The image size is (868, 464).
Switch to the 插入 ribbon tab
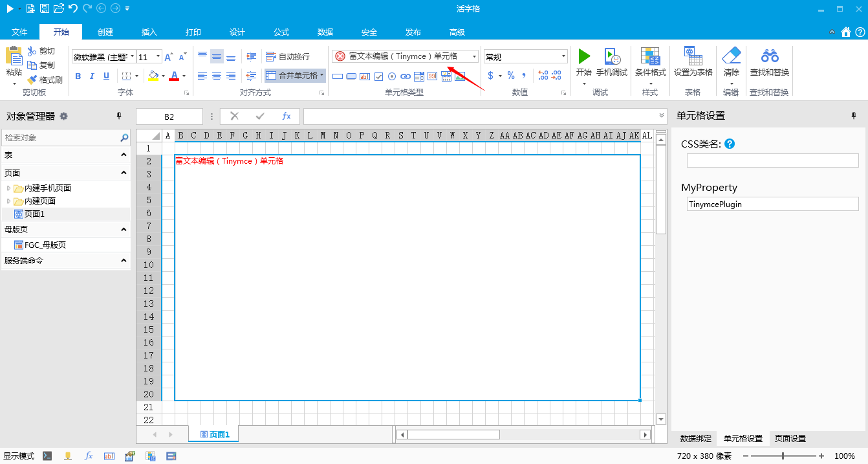(149, 32)
